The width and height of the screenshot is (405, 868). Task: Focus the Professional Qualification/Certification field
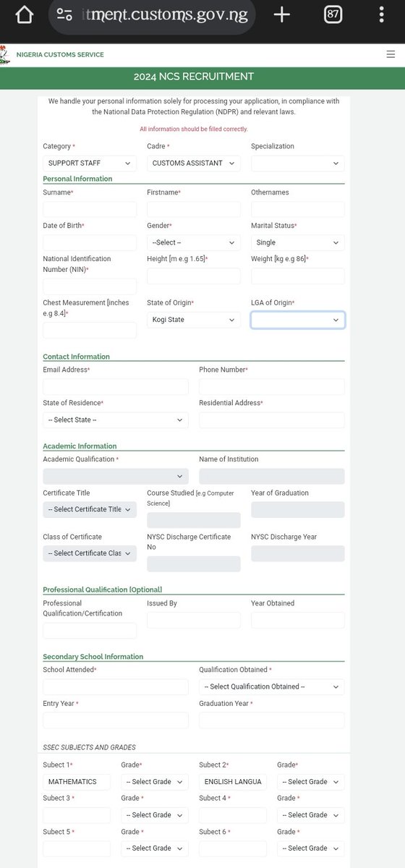(x=90, y=631)
